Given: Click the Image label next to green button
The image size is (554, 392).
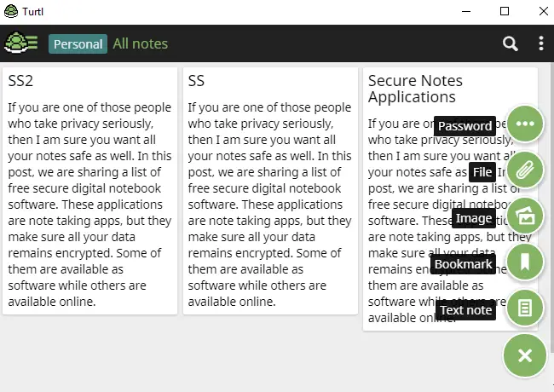Looking at the screenshot, I should [473, 218].
